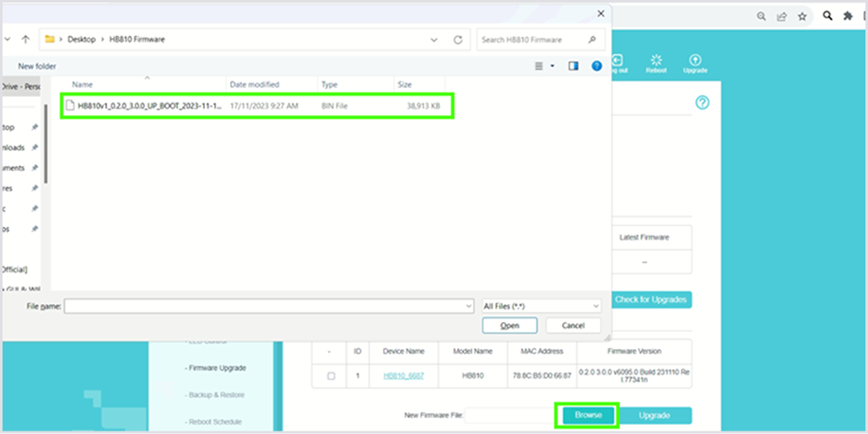Click the File name text field
868x434 pixels.
[265, 306]
